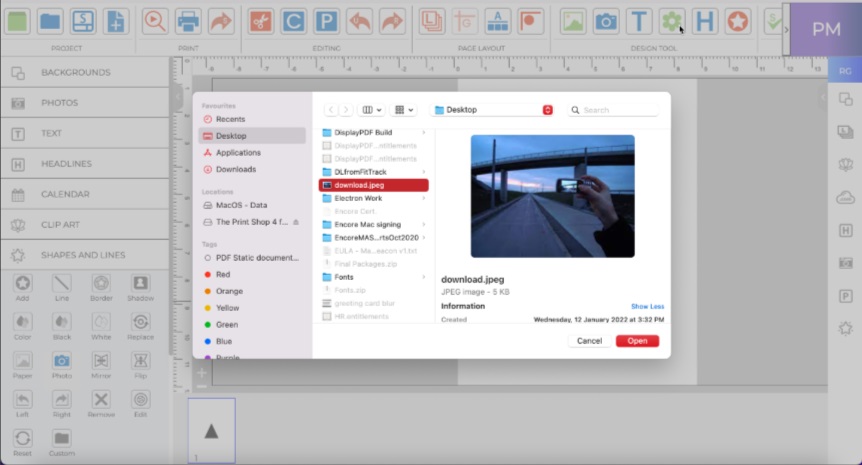This screenshot has height=465, width=862.
Task: Click the printer icon in the Print group
Action: click(x=187, y=22)
